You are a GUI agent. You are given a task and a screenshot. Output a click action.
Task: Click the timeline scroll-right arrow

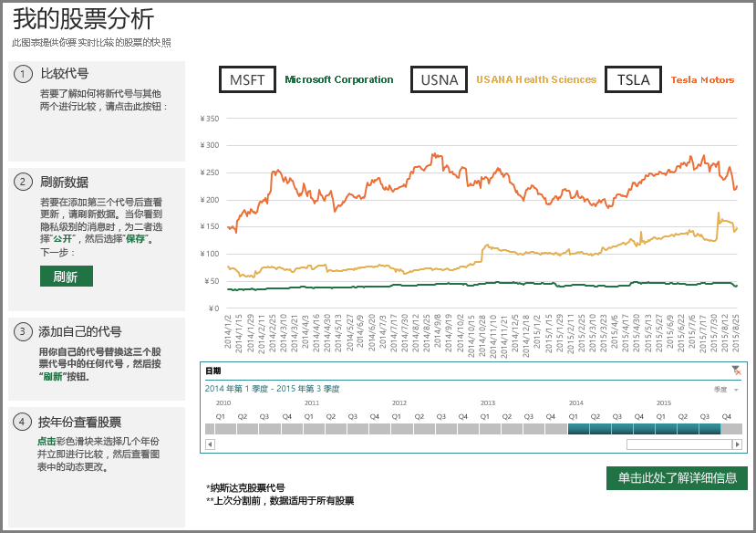pos(737,444)
